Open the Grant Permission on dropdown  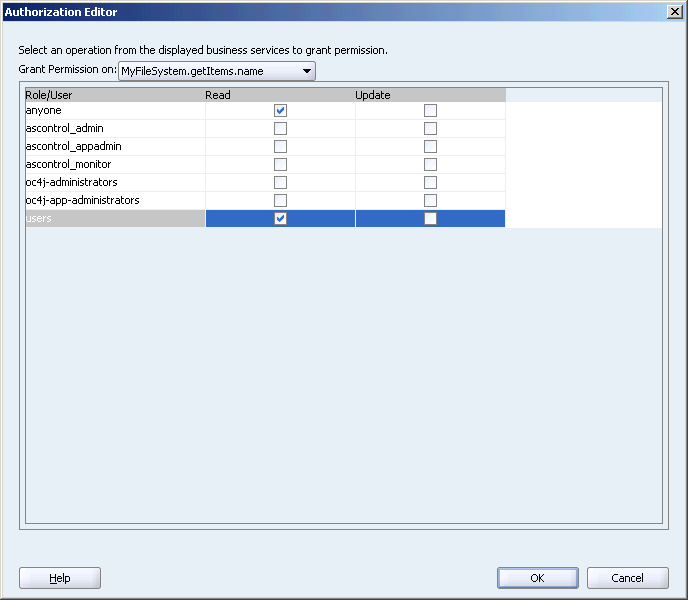coord(217,71)
